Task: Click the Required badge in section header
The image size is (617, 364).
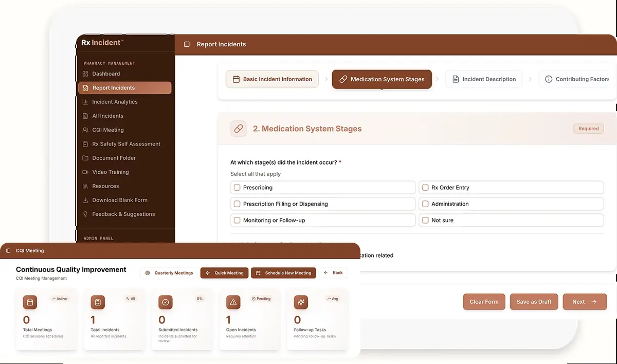Action: coord(589,129)
